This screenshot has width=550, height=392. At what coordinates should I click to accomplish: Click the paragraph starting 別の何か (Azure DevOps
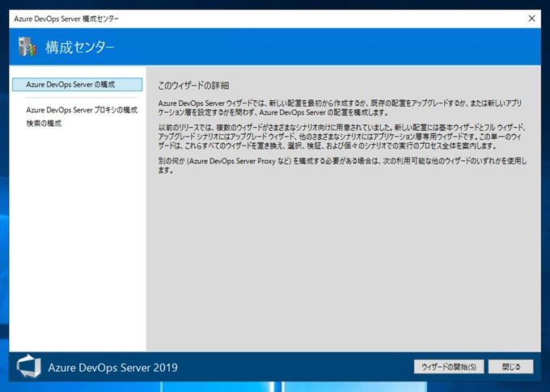click(342, 166)
